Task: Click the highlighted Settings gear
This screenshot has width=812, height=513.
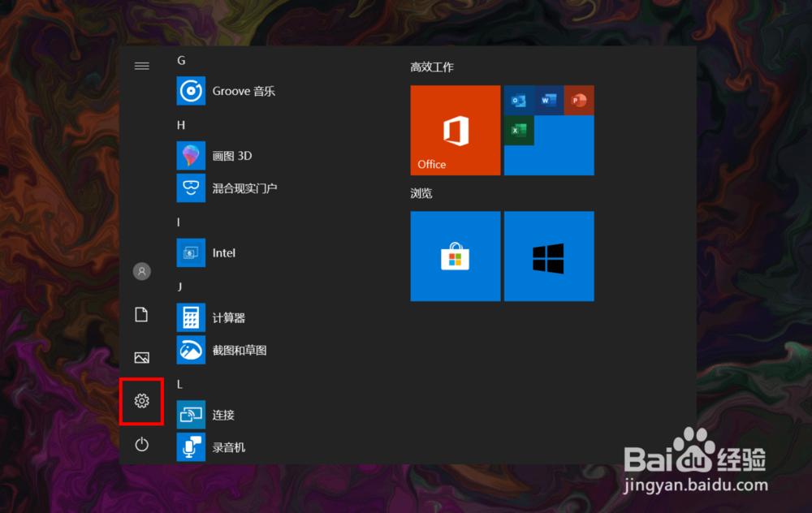Action: pos(142,401)
